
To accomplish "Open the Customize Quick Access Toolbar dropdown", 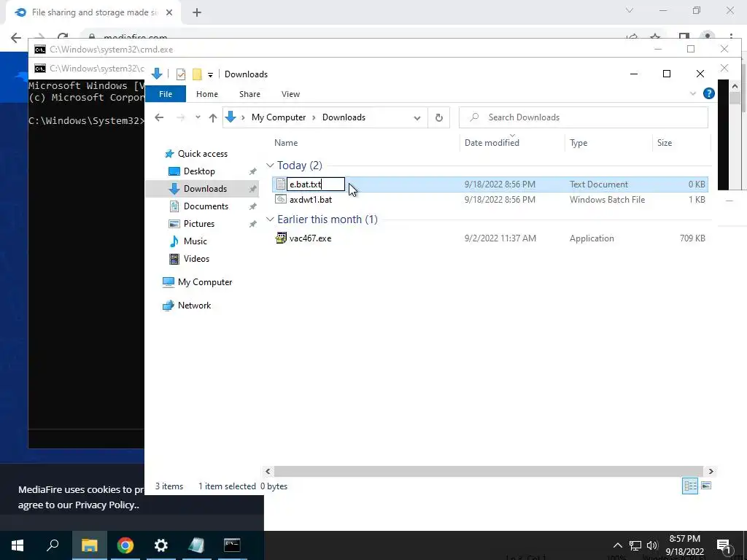I will click(210, 75).
